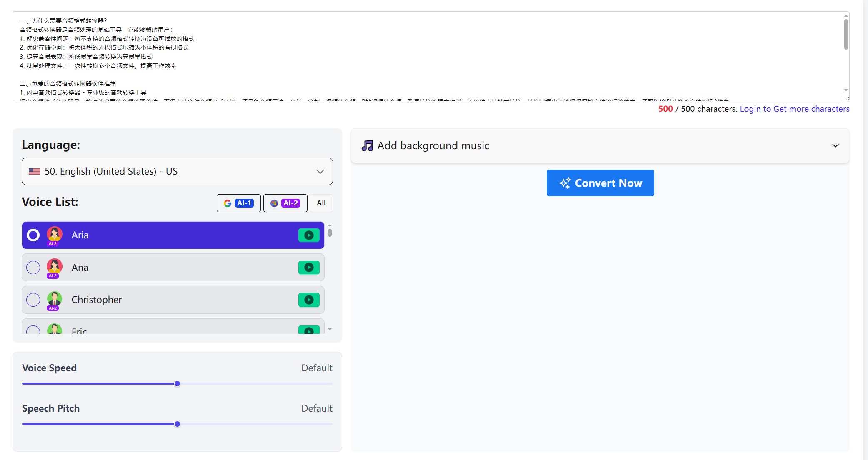Select the Aria radio button
This screenshot has width=868, height=460.
pos(33,235)
